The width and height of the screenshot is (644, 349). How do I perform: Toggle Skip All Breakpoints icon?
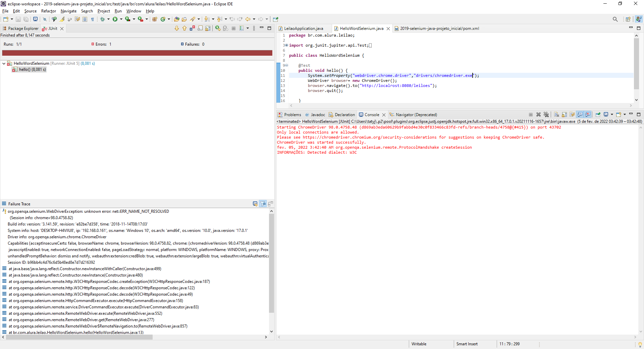[45, 19]
